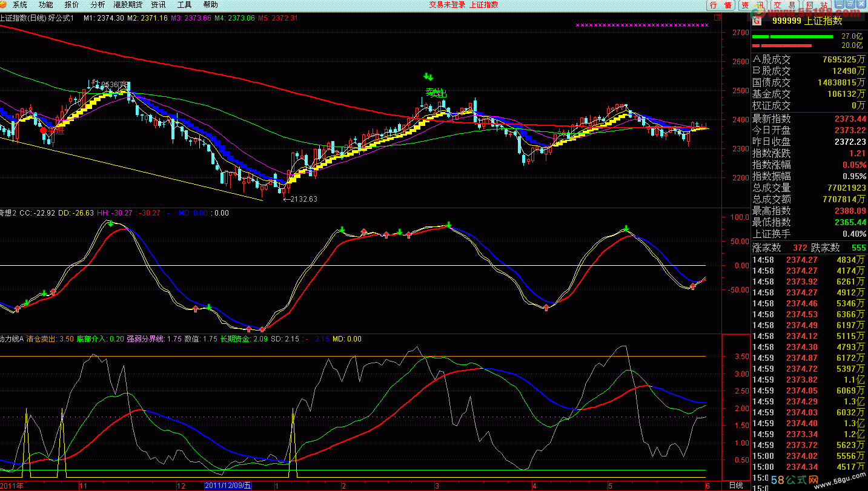868x491 pixels.
Task: Click the 2011/12/09 date marker on timeline
Action: pos(228,486)
